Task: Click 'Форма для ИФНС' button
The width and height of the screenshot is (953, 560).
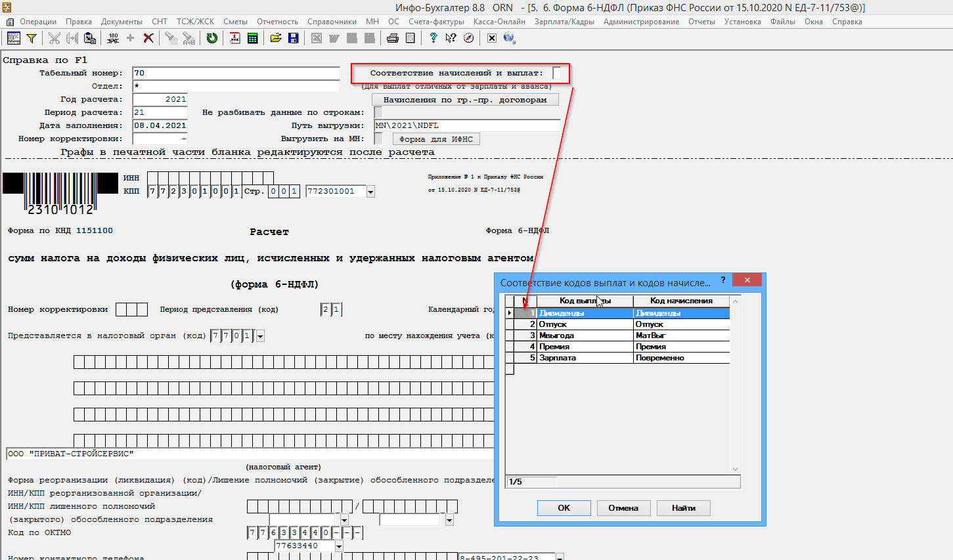Action: click(x=436, y=139)
